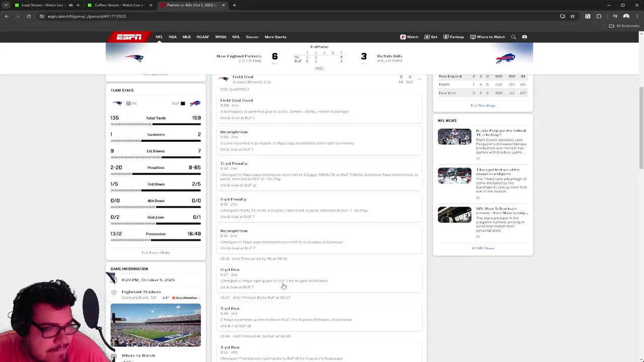Open the ESPN profile account icon
The height and width of the screenshot is (362, 644).
coord(524,37)
